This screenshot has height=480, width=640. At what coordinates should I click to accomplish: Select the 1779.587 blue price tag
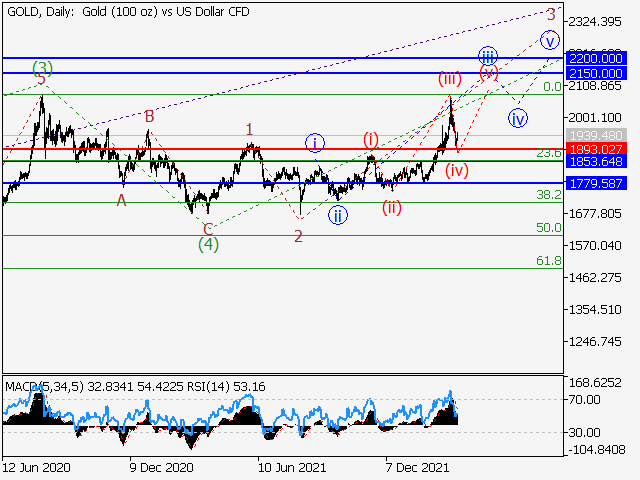(x=596, y=183)
